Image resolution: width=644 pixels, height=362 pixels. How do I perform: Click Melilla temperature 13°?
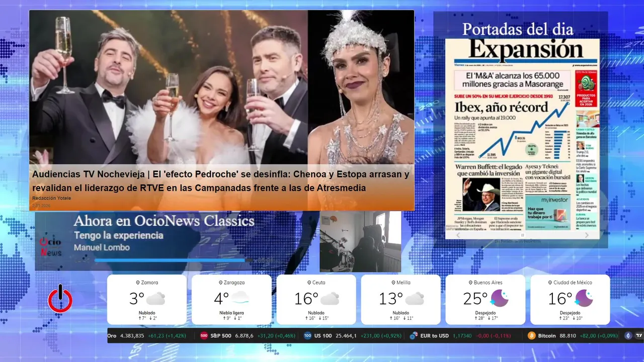pos(391,299)
